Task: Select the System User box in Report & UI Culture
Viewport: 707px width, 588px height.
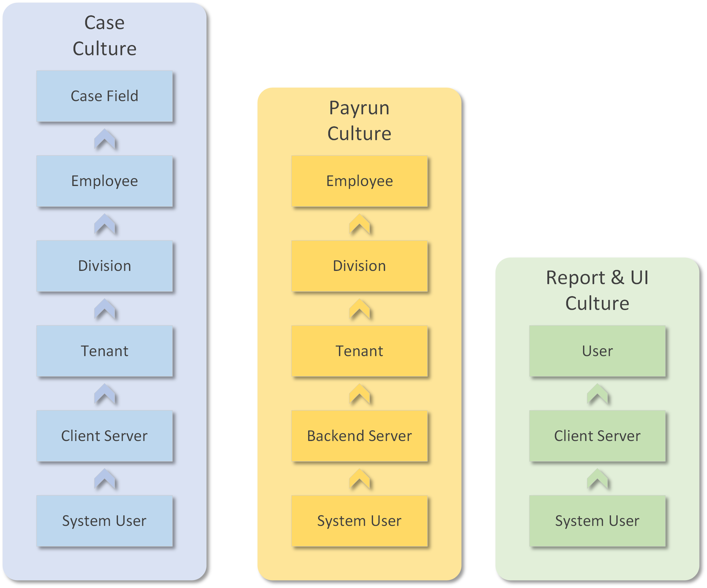Action: [x=597, y=521]
